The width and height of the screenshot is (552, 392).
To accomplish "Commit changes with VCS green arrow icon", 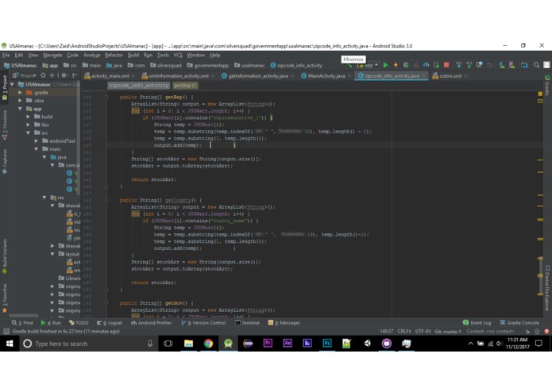I will (469, 65).
